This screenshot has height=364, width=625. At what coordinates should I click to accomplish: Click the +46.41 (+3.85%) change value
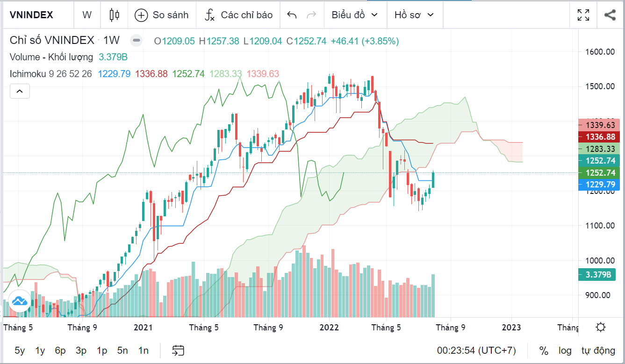365,41
